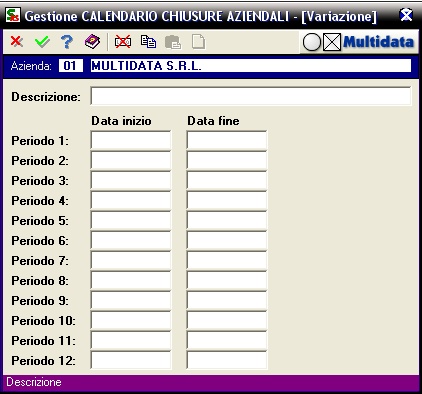Click Periodo 11 Data inizio field
The height and width of the screenshot is (394, 422).
[131, 340]
